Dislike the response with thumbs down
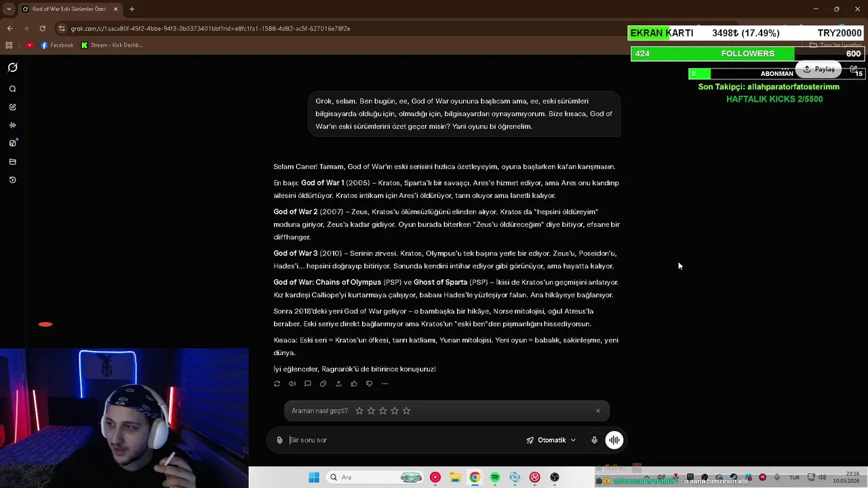This screenshot has height=488, width=868. [x=369, y=384]
